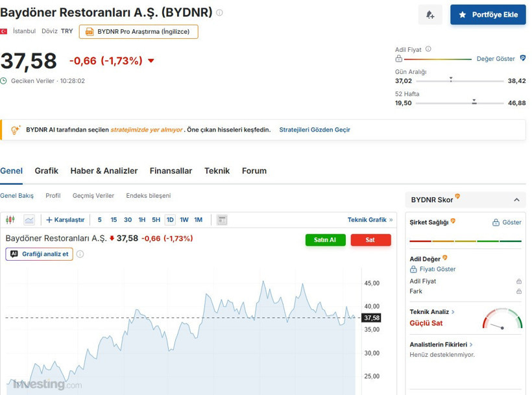
Task: Add stock with Portföye Ekle button
Action: (x=488, y=14)
